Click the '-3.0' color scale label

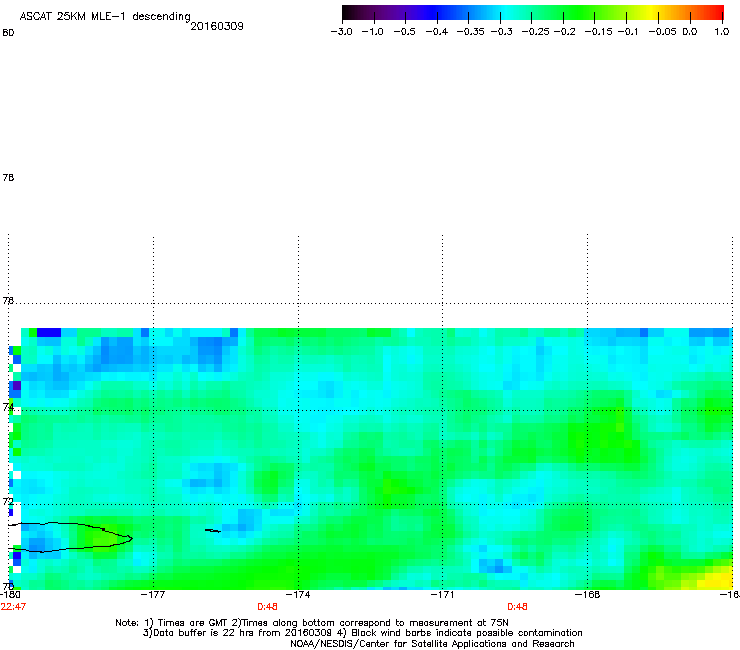point(341,32)
